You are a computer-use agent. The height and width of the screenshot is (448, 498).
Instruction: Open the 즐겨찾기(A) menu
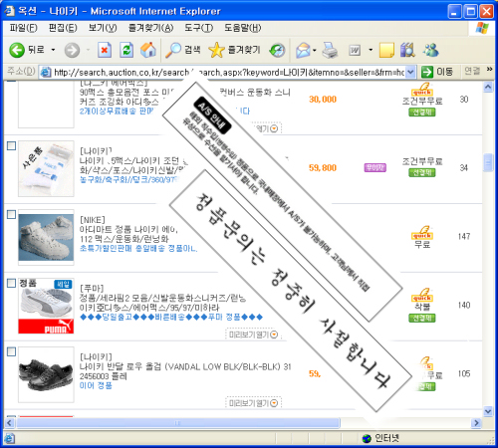150,28
